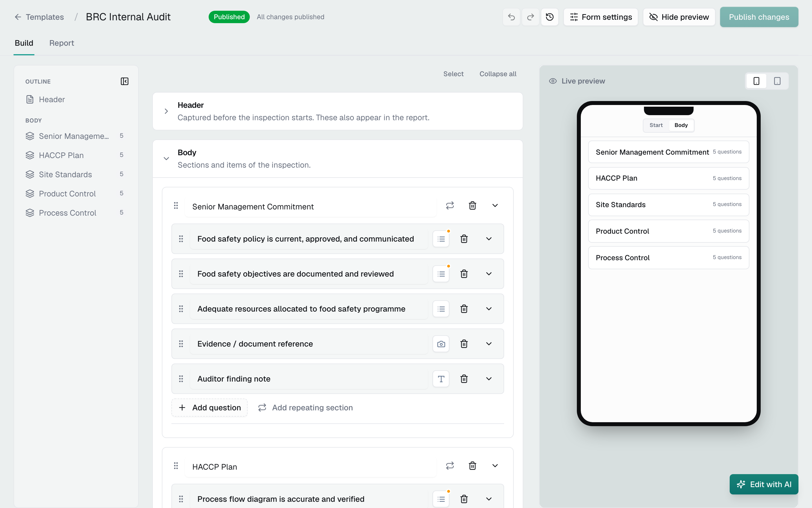Viewport: 812px width, 508px height.
Task: Expand Food safety objectives question details
Action: click(x=489, y=274)
